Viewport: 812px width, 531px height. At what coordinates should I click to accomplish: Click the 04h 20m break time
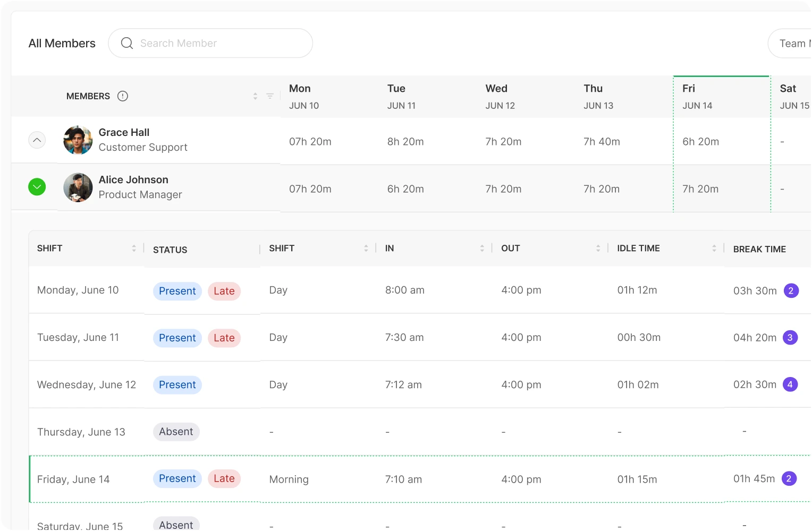pos(755,338)
